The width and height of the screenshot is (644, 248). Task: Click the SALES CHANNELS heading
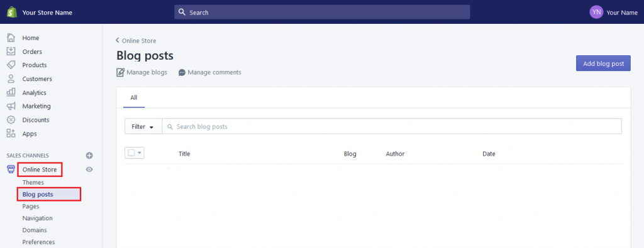tap(28, 156)
